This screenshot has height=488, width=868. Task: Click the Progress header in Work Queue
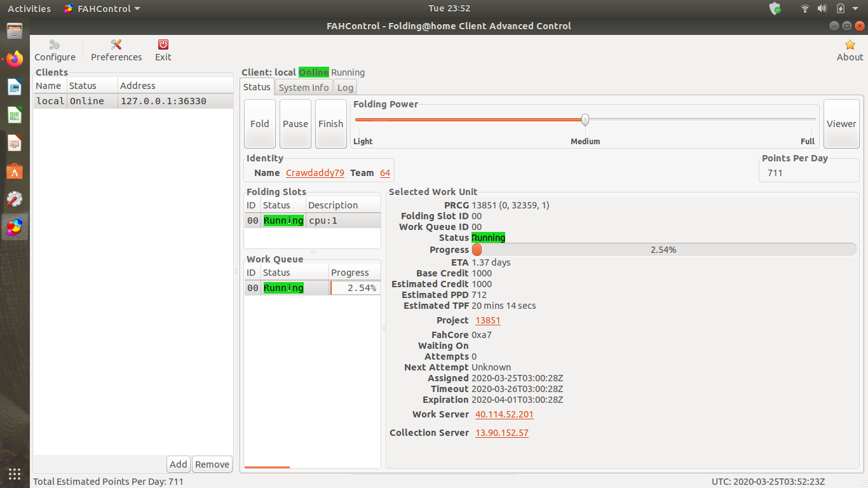[x=355, y=273]
